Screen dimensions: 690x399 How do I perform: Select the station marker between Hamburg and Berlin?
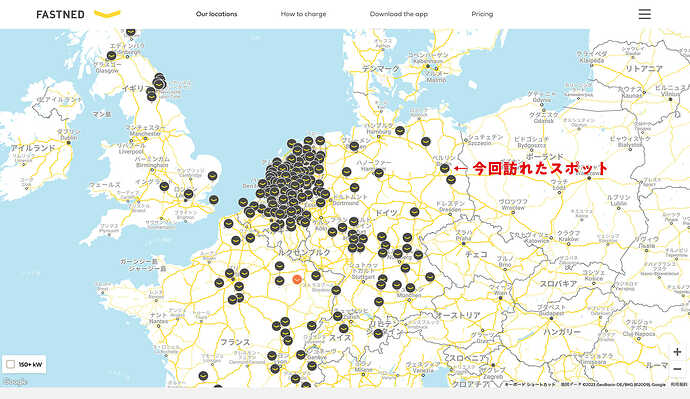[x=425, y=142]
